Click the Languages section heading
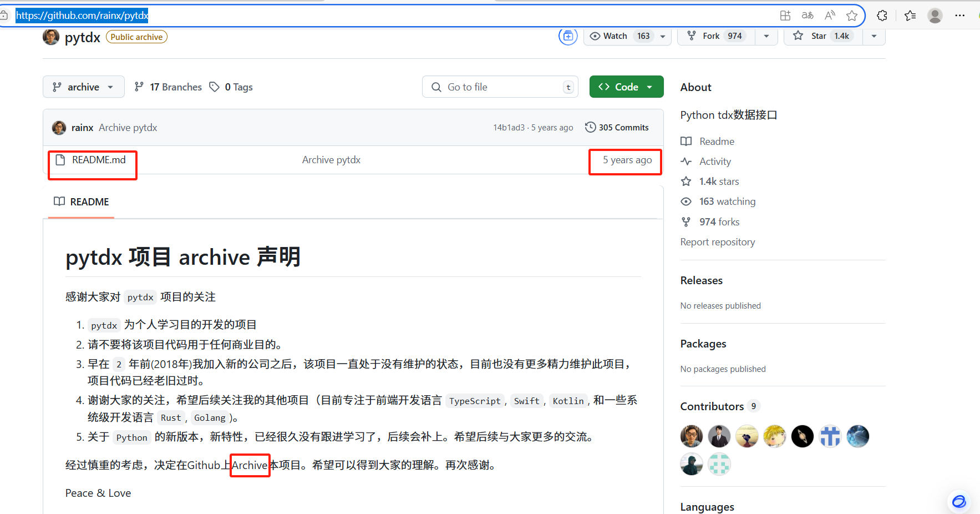 [707, 507]
